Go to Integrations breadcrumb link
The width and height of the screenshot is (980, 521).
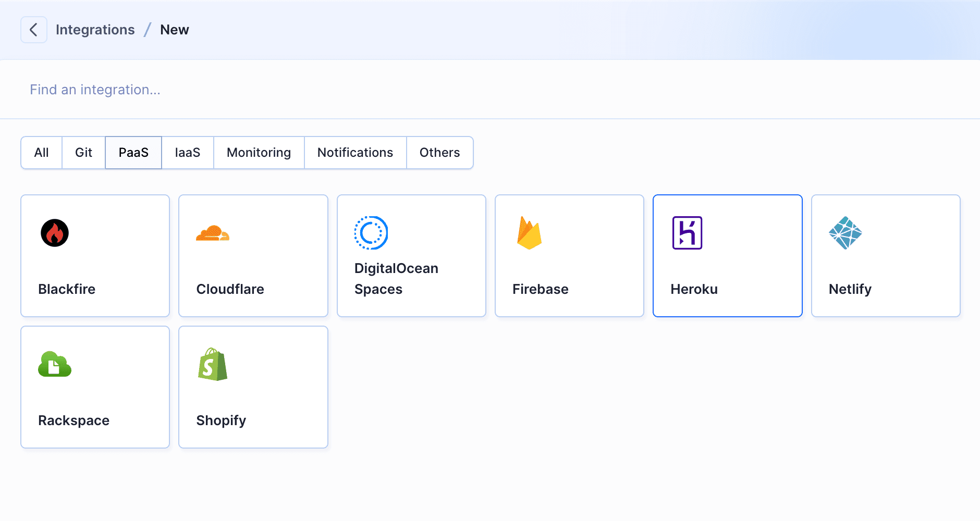coord(95,30)
